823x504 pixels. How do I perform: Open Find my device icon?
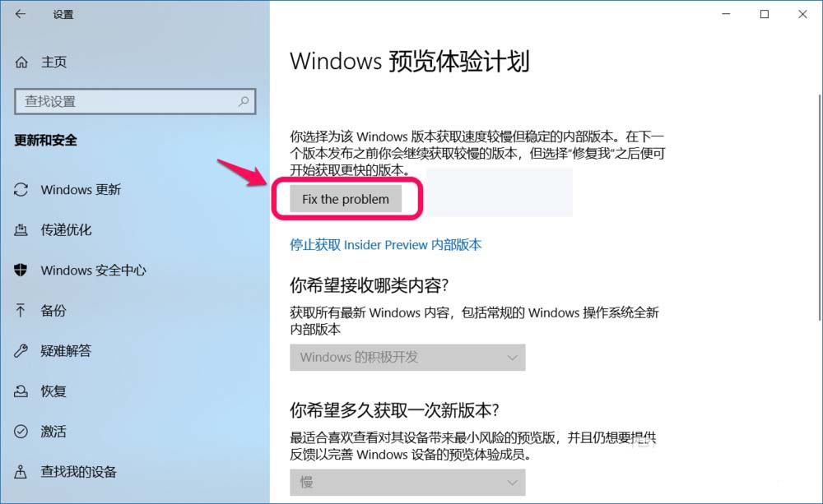(x=21, y=471)
